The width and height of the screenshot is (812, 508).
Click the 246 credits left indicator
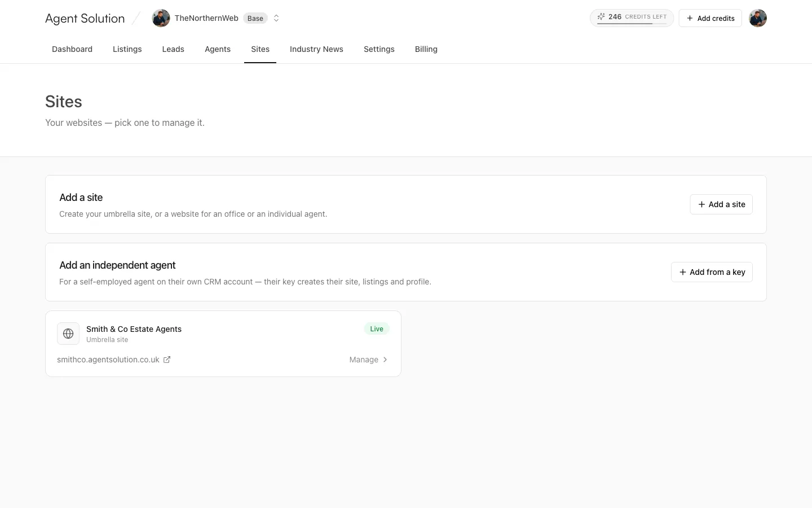coord(632,17)
